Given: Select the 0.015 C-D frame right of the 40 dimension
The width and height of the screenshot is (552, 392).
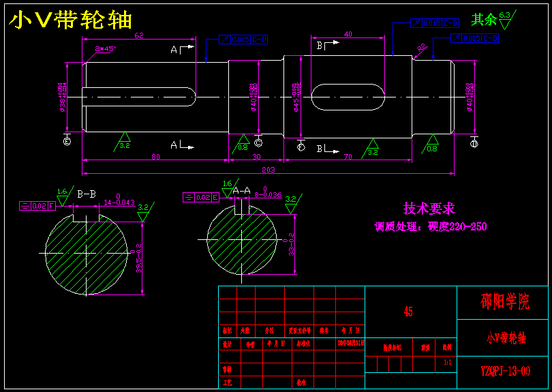Looking at the screenshot, I should pyautogui.click(x=435, y=23).
